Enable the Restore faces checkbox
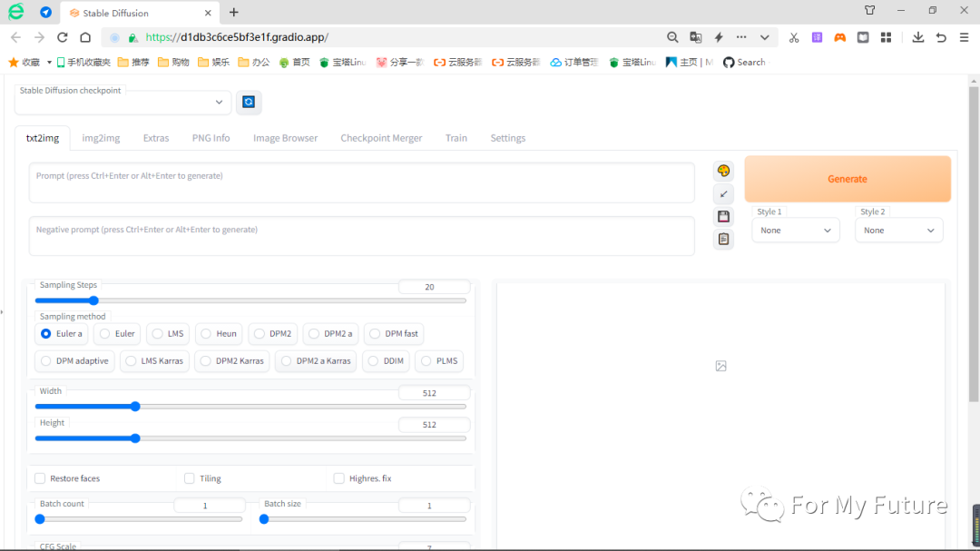980x551 pixels. (x=40, y=478)
